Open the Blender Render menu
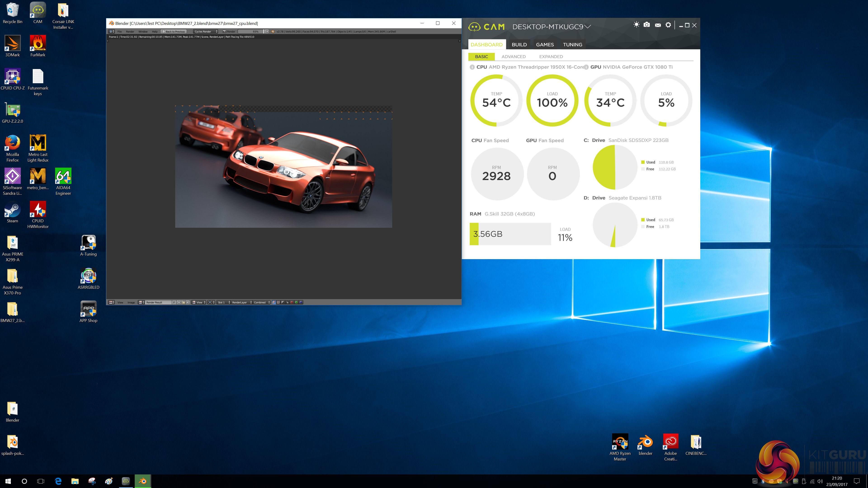This screenshot has width=868, height=488. point(130,32)
